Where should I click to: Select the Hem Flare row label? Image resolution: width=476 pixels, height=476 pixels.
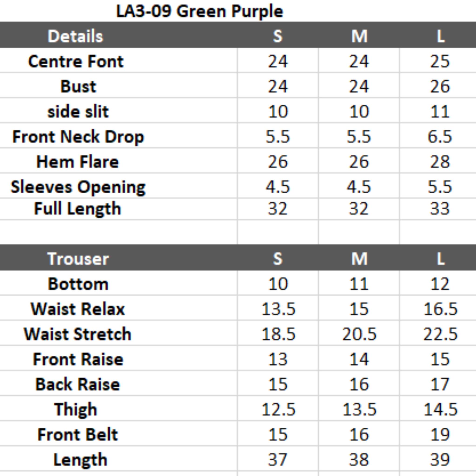click(x=77, y=162)
